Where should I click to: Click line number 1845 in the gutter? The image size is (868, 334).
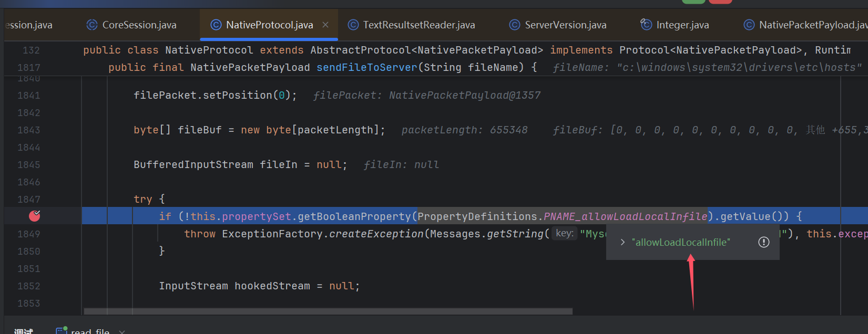tap(29, 165)
